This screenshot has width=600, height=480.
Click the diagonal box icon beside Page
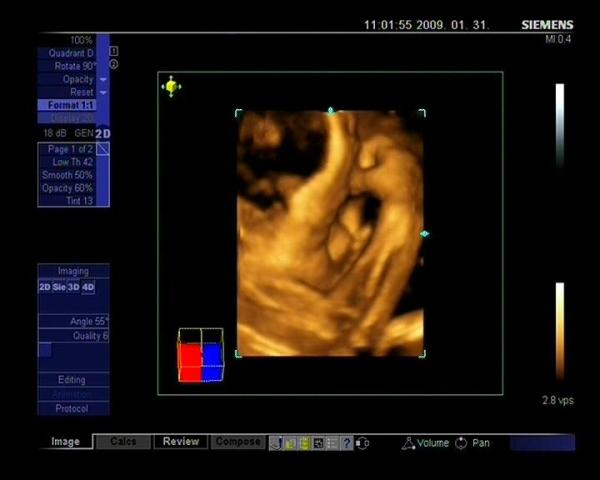point(103,148)
